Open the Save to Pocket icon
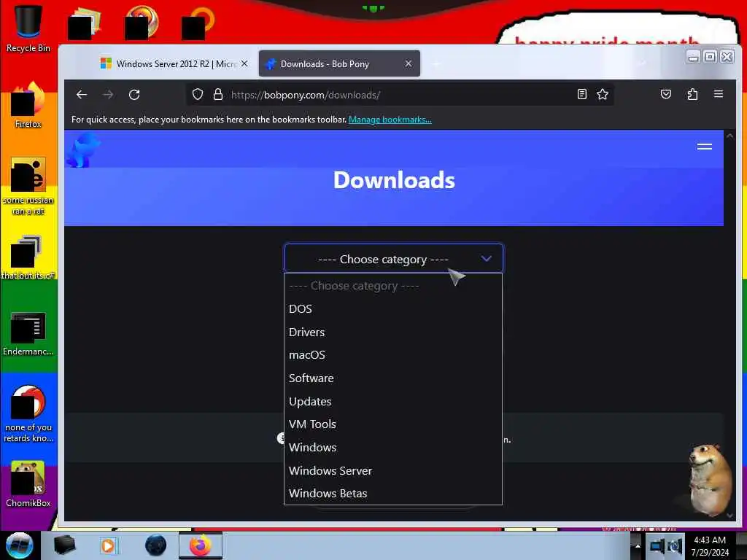 coord(666,94)
